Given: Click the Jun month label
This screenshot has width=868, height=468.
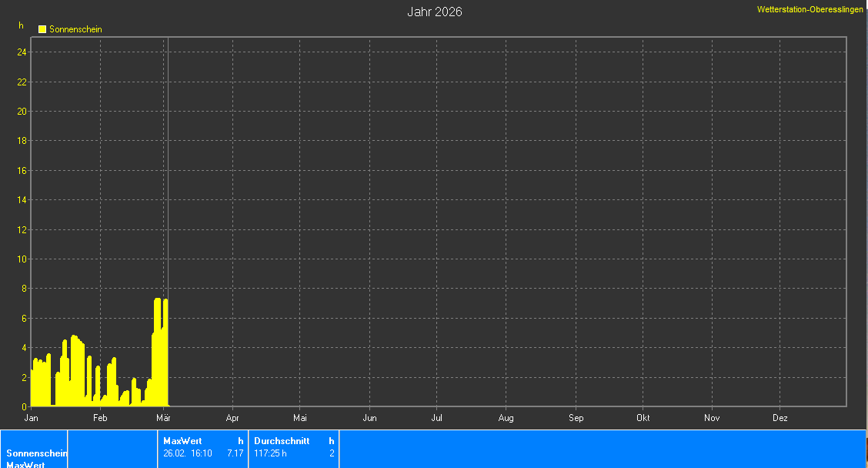Looking at the screenshot, I should point(369,418).
